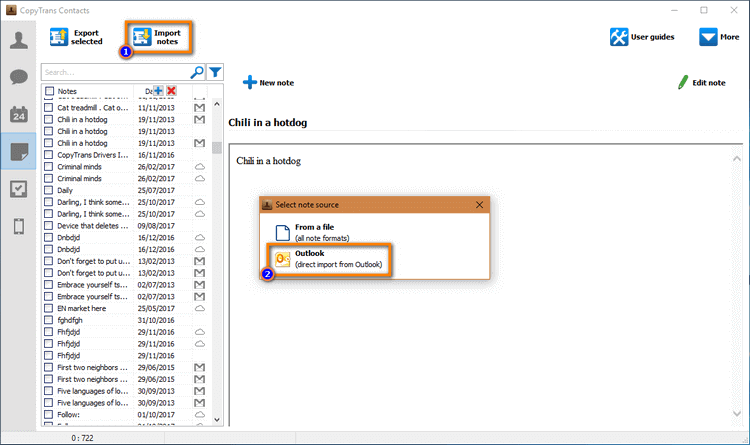The height and width of the screenshot is (445, 750).
Task: Check the CopyTrans Drivers I... note checkbox
Action: [48, 155]
